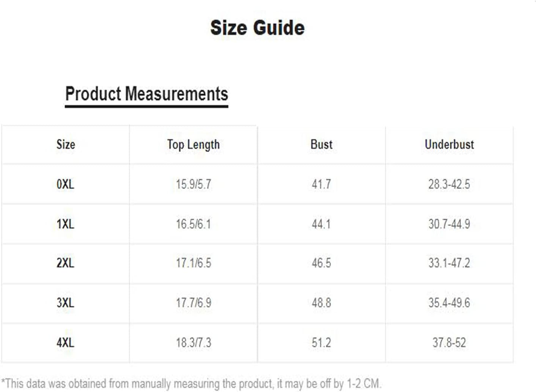Click the 2XL size row label
Screen dimensions: 536x392
(x=65, y=263)
